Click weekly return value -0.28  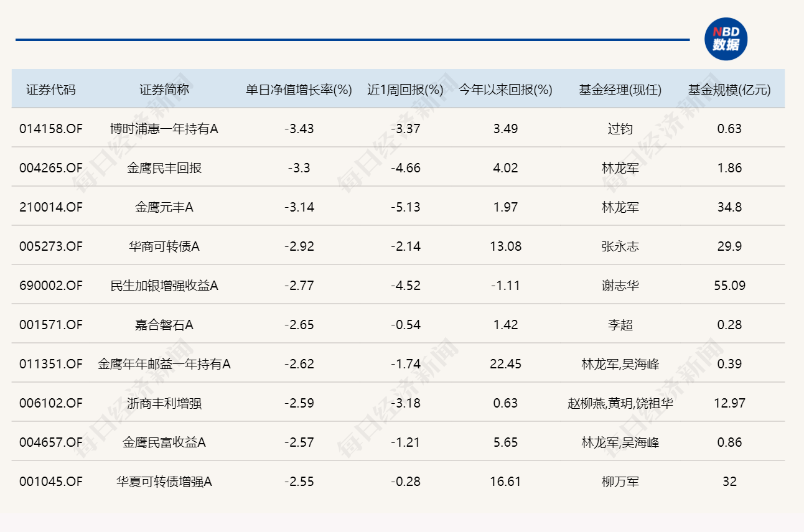(x=406, y=482)
